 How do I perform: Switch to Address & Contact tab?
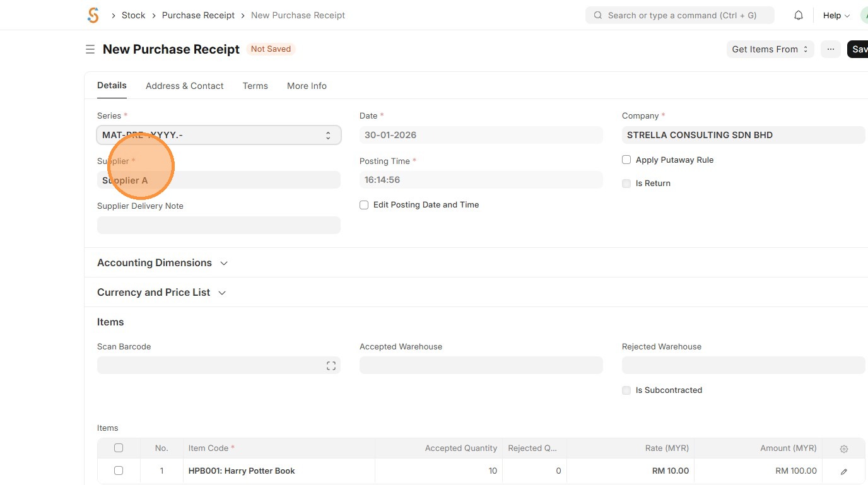point(184,86)
